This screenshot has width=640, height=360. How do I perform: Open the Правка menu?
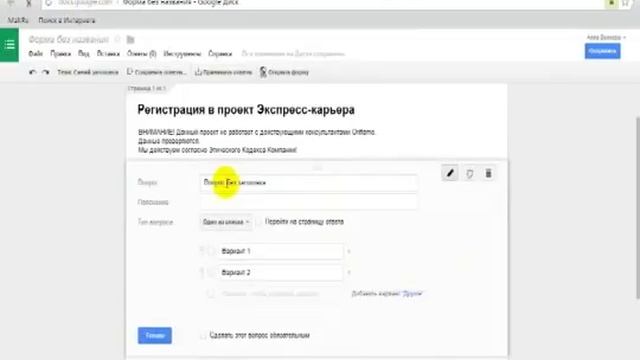click(60, 53)
